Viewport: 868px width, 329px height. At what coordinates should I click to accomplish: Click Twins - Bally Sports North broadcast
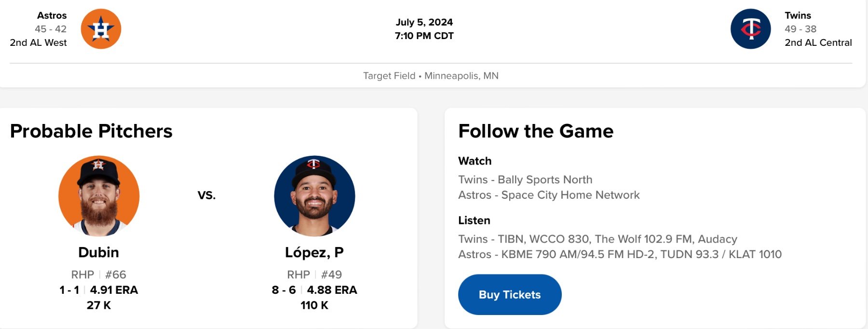click(525, 179)
